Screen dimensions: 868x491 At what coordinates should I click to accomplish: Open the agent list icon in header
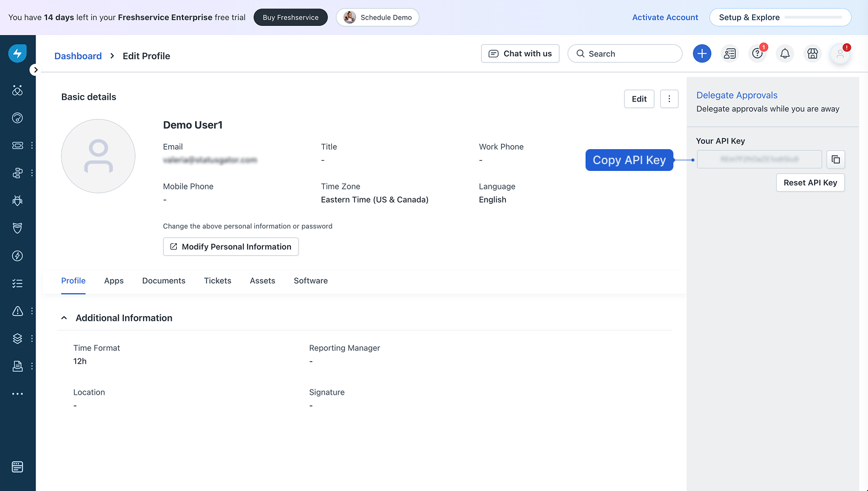pos(730,53)
